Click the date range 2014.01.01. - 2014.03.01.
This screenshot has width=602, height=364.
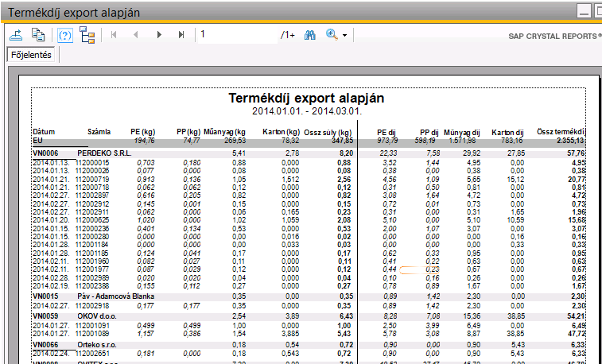[x=307, y=111]
